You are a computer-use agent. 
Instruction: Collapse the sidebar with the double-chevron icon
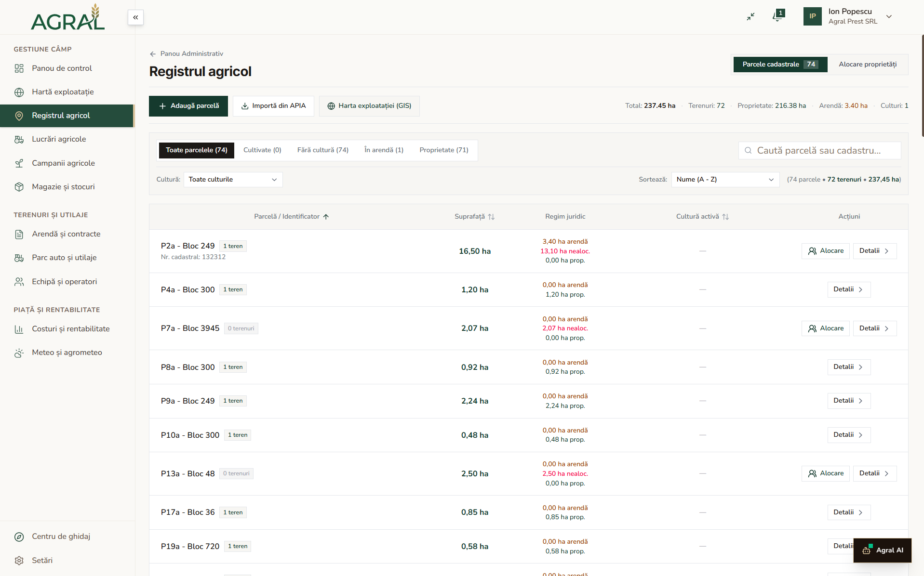(x=135, y=17)
